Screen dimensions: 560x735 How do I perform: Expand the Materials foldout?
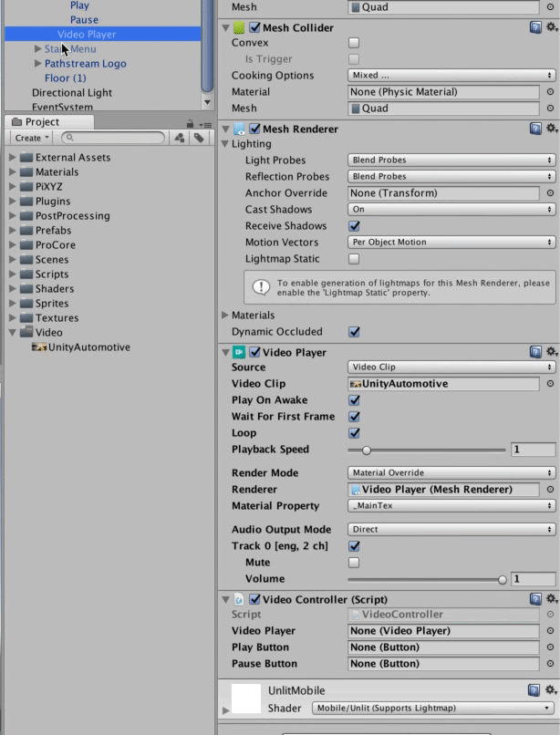pyautogui.click(x=226, y=316)
